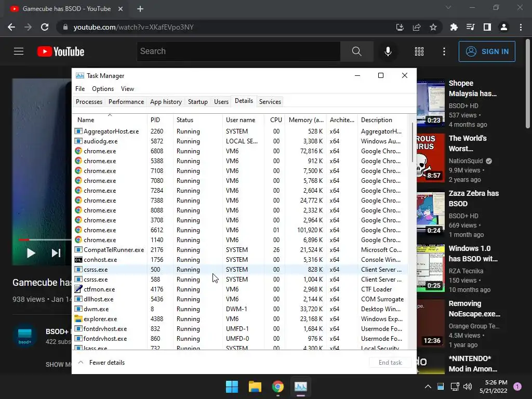Bookmark this page with the star icon
The height and width of the screenshot is (399, 532).
pos(433,27)
